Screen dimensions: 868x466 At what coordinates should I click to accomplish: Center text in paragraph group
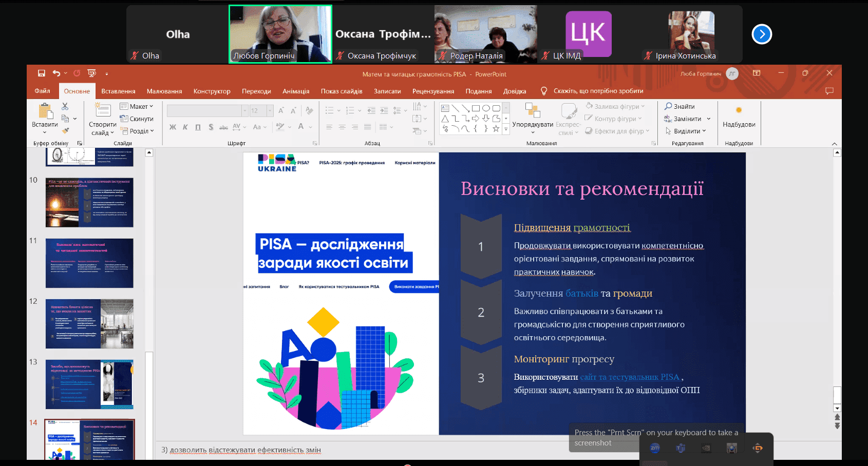342,127
